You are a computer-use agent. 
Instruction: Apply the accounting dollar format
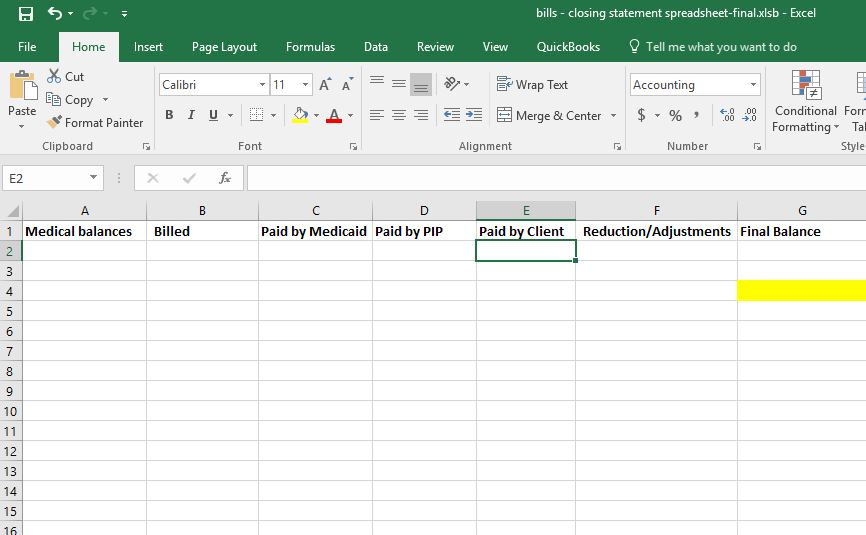tap(641, 115)
